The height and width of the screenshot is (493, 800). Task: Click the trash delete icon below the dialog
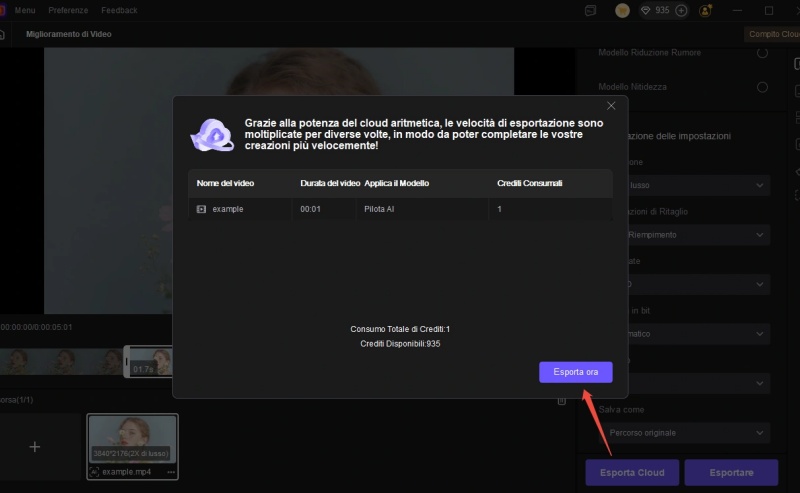(562, 401)
